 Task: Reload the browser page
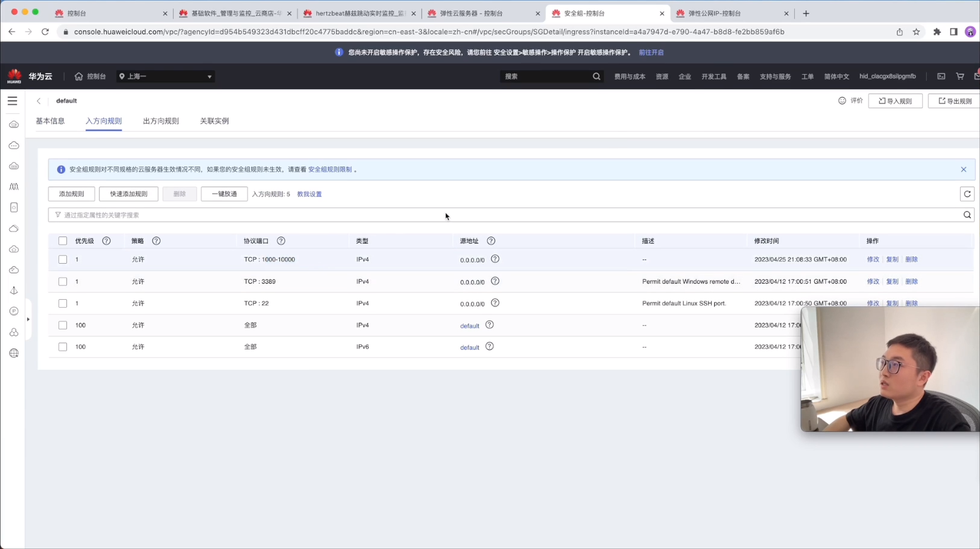pyautogui.click(x=45, y=31)
